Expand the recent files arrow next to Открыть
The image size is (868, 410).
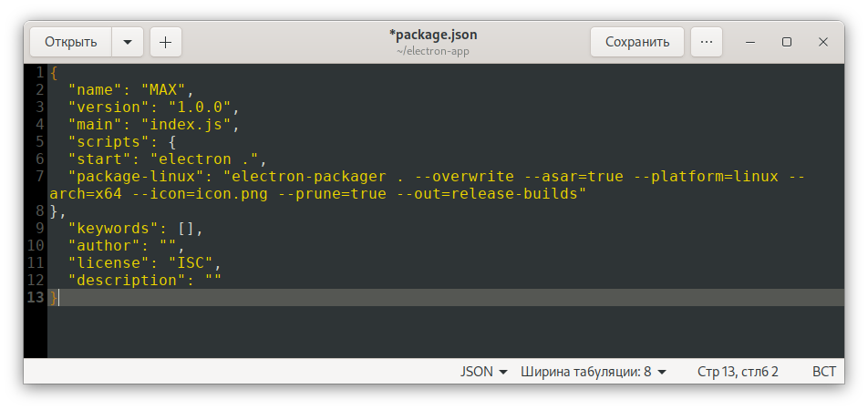tap(128, 42)
